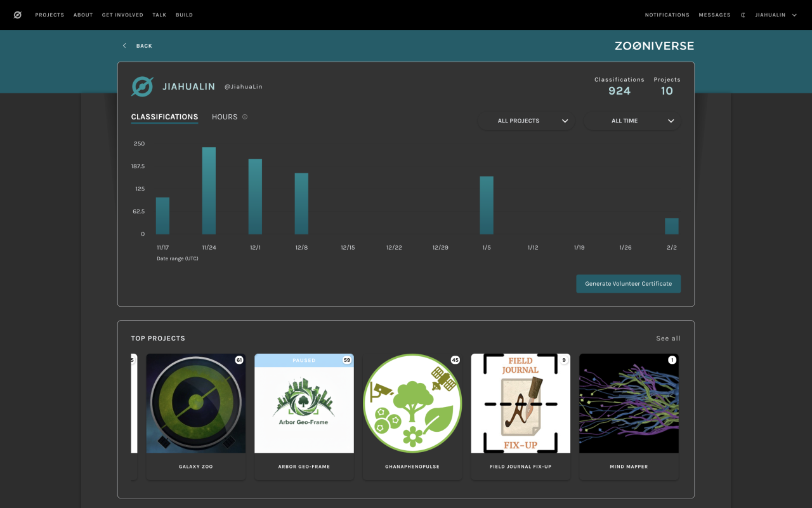Click the Date range (UTC) label
The image size is (812, 508).
(178, 258)
